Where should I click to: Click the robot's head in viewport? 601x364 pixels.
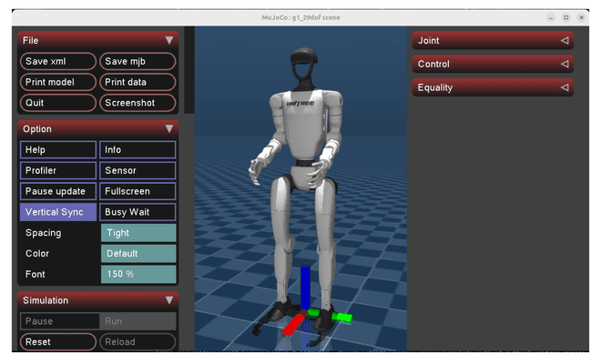click(304, 65)
